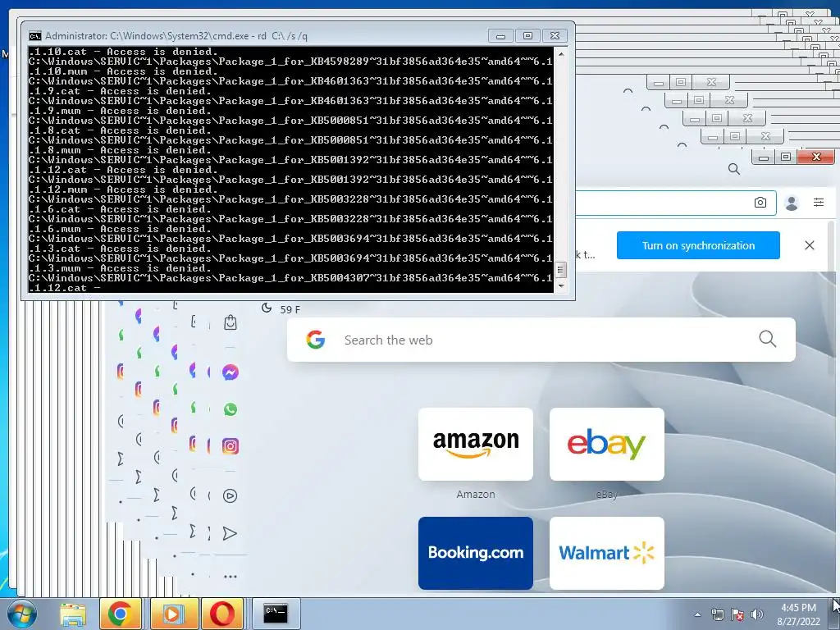Click Turn on synchronization button
This screenshot has height=630, width=840.
(698, 245)
